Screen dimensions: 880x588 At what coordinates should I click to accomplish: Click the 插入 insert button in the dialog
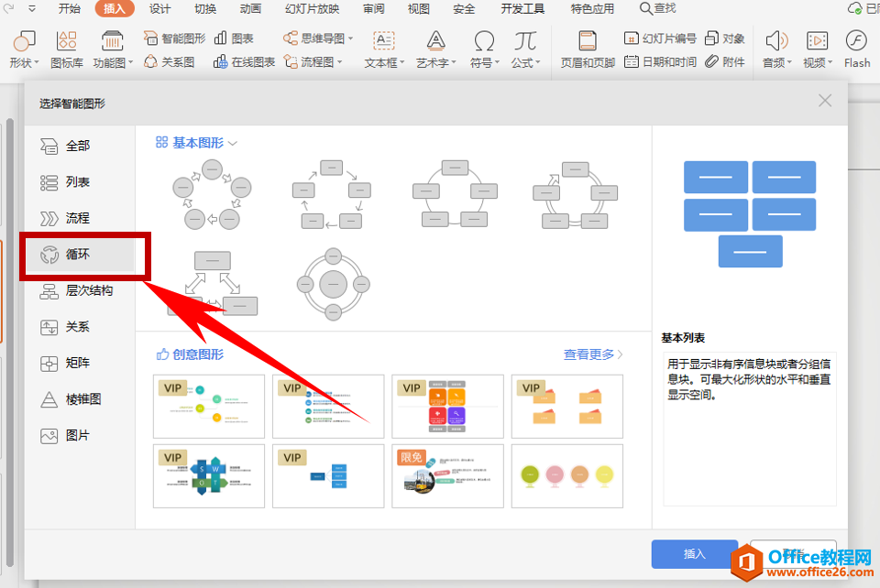point(694,554)
